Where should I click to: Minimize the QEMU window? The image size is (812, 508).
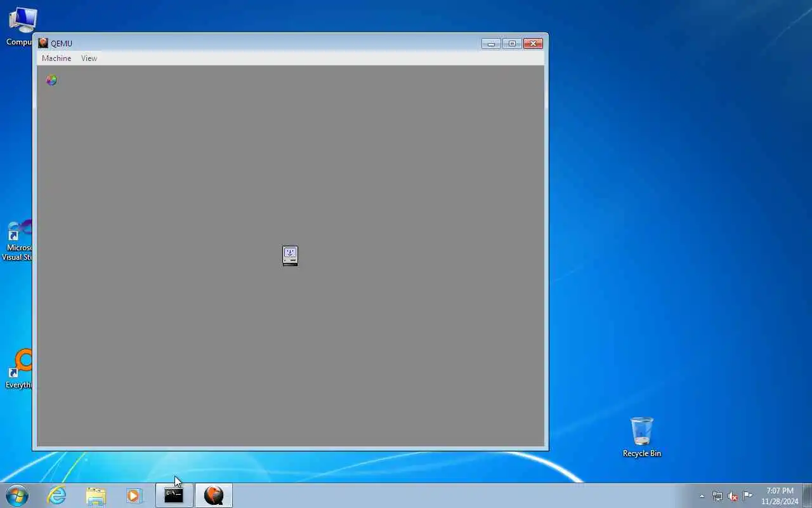491,44
